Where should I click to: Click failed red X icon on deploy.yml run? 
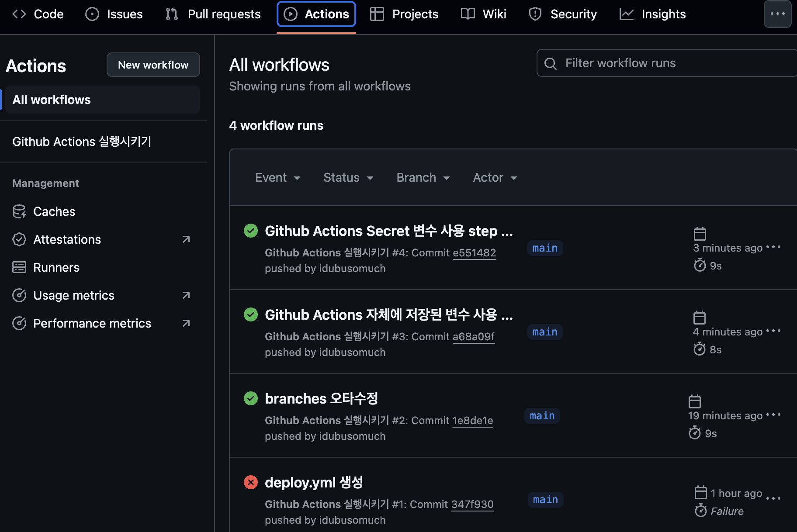click(x=251, y=482)
